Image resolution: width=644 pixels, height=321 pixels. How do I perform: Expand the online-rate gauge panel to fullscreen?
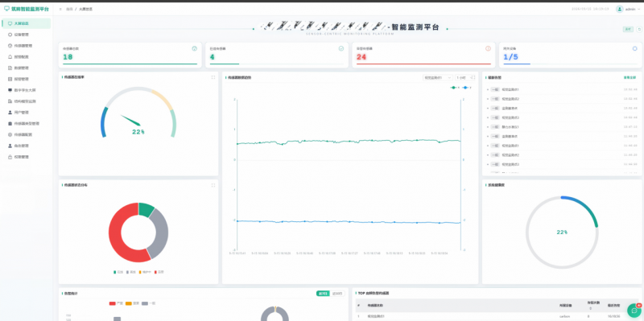coord(213,77)
